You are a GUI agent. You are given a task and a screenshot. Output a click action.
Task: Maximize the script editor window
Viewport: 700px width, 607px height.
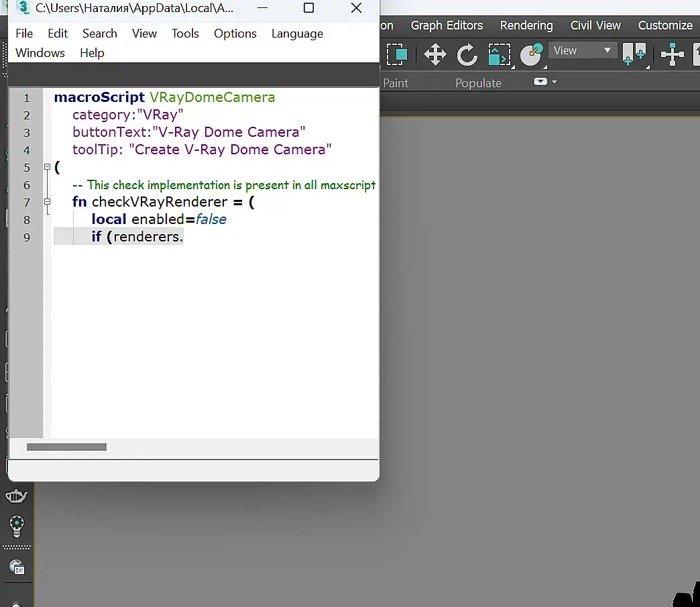tap(308, 7)
